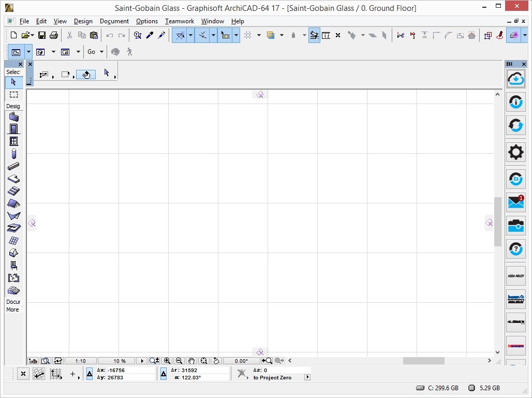Image resolution: width=532 pixels, height=398 pixels.
Task: Pick up parameters with eyedropper icon
Action: [x=150, y=35]
